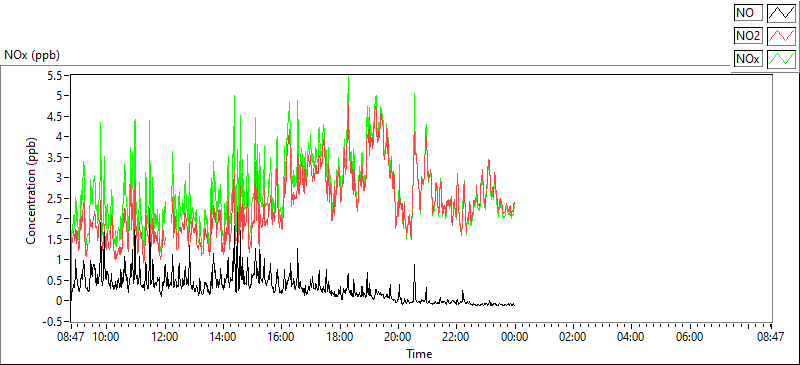Click the 18:00 time axis marker

point(339,337)
